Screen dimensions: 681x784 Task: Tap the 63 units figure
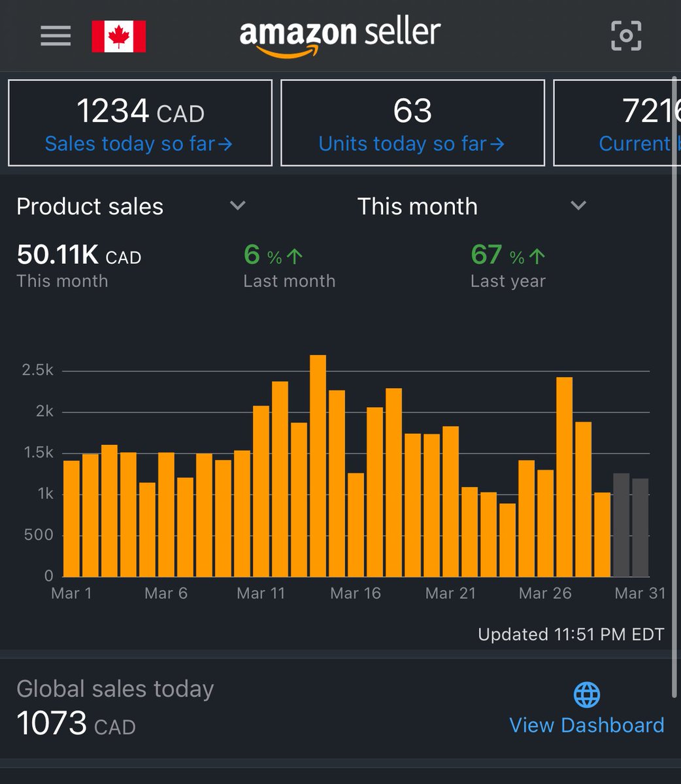pos(412,111)
